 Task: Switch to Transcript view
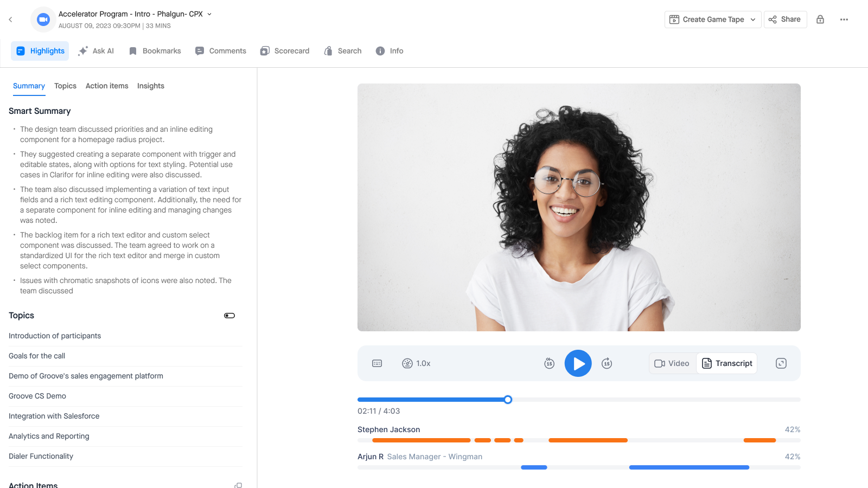727,363
